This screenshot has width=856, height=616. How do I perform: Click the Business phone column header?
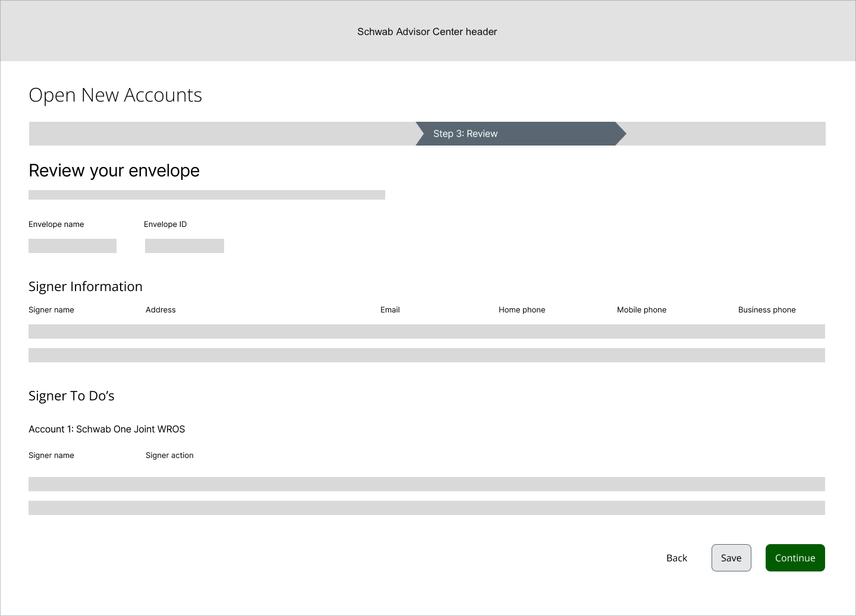pos(767,309)
